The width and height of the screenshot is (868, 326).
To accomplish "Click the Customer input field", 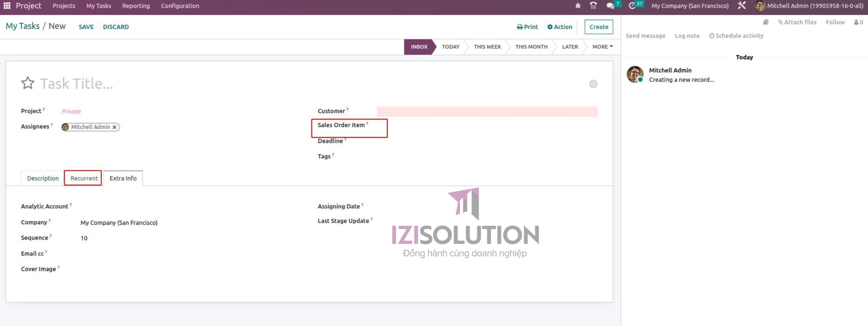I will (487, 110).
